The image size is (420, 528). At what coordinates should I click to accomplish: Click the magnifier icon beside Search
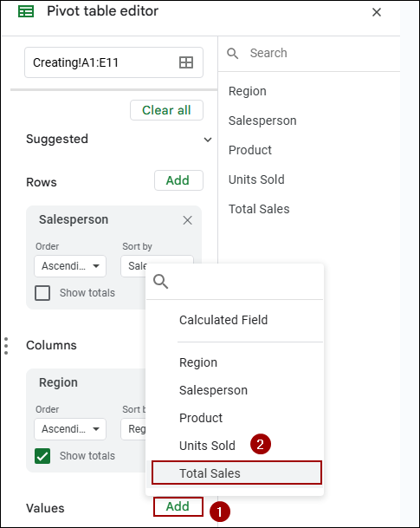coord(233,53)
